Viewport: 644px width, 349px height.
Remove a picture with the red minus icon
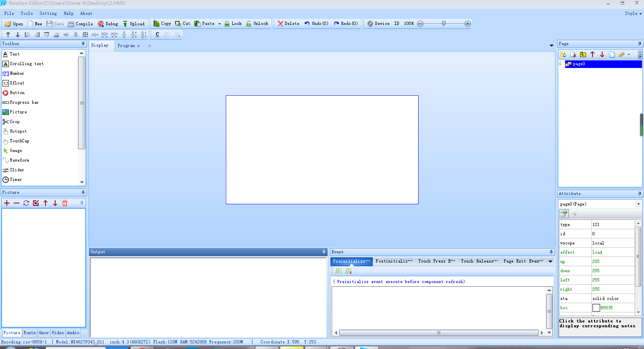point(17,203)
